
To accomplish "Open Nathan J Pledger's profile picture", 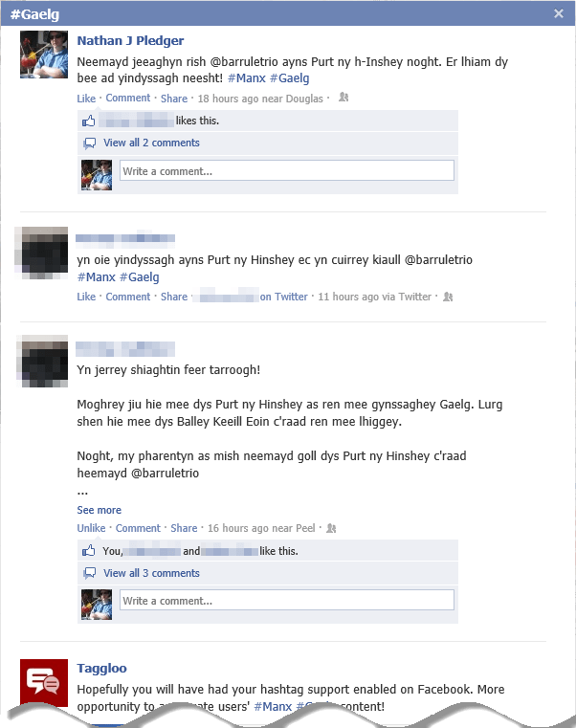I will (x=44, y=55).
